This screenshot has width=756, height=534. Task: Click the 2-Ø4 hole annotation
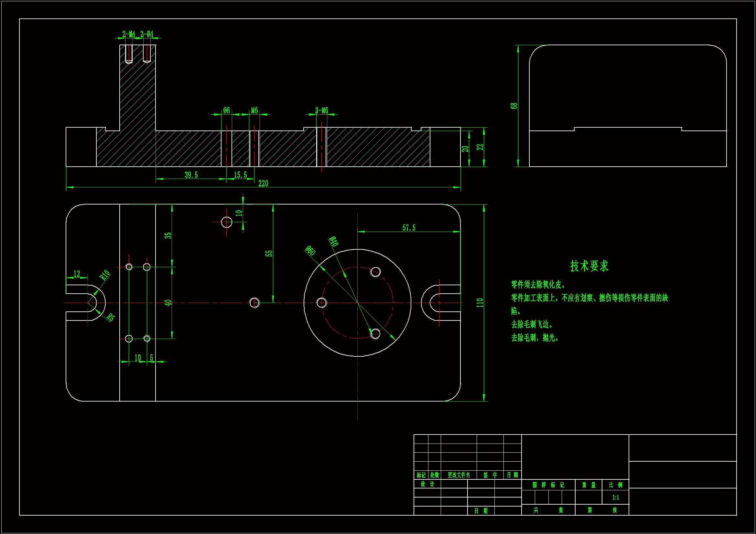tap(147, 34)
